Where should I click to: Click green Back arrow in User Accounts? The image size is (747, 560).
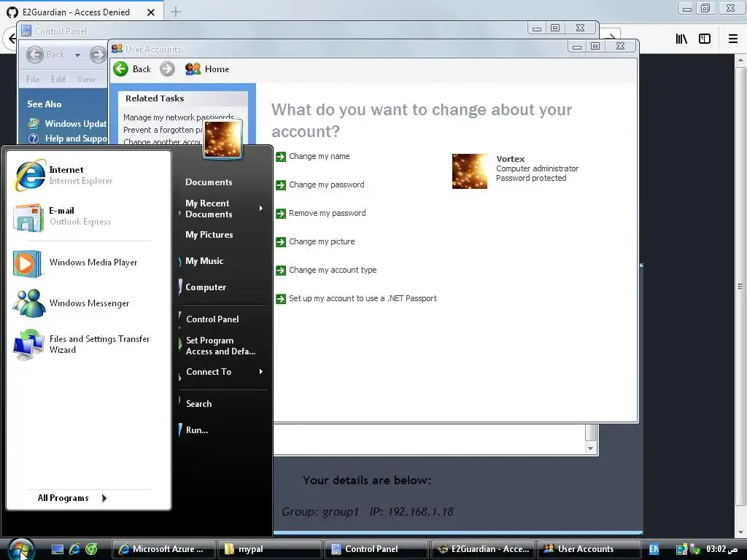[x=120, y=69]
